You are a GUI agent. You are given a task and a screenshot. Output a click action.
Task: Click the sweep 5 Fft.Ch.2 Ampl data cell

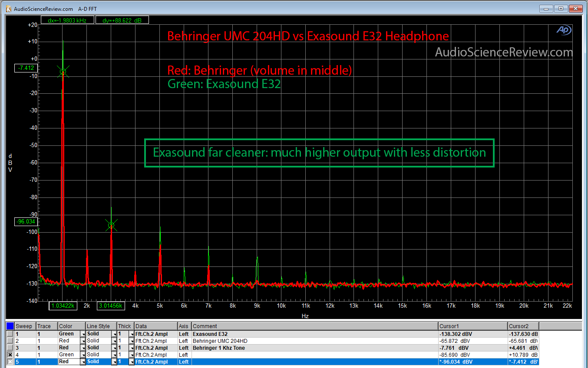pyautogui.click(x=156, y=361)
